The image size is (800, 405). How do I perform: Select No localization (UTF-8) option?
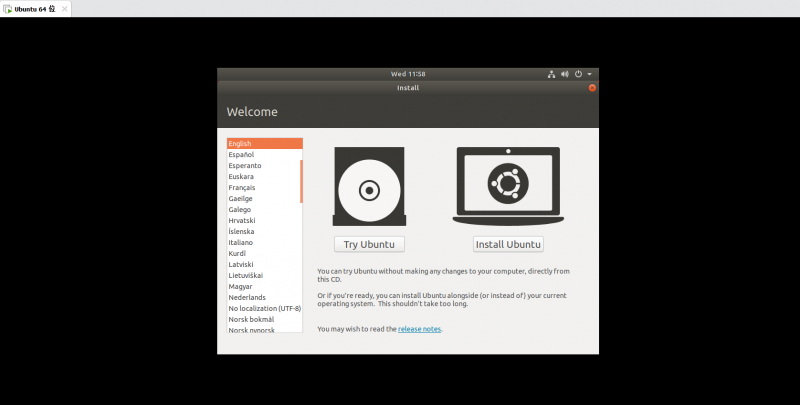click(264, 309)
